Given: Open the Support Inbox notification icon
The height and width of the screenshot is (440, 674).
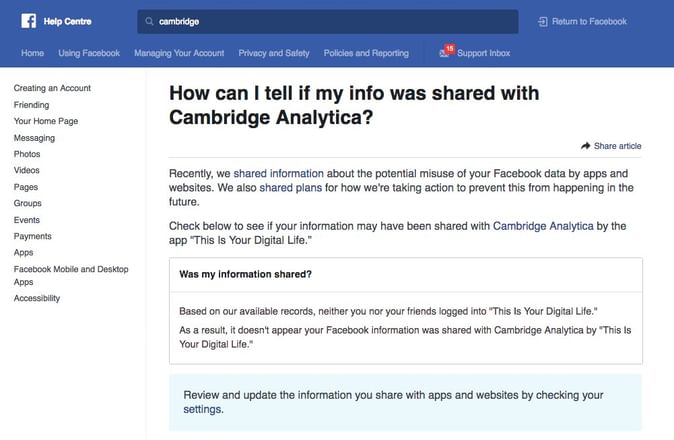Looking at the screenshot, I should point(445,52).
